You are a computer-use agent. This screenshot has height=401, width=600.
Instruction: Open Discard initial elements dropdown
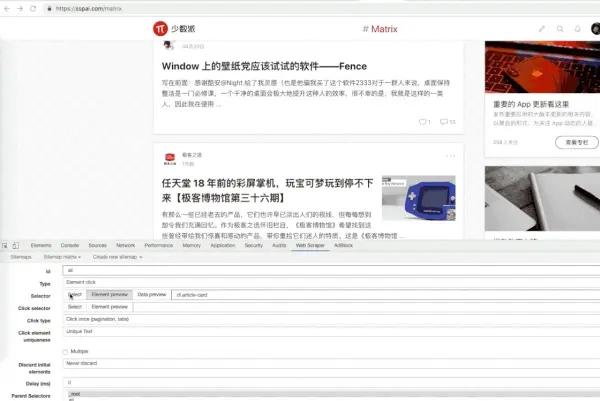coord(331,364)
